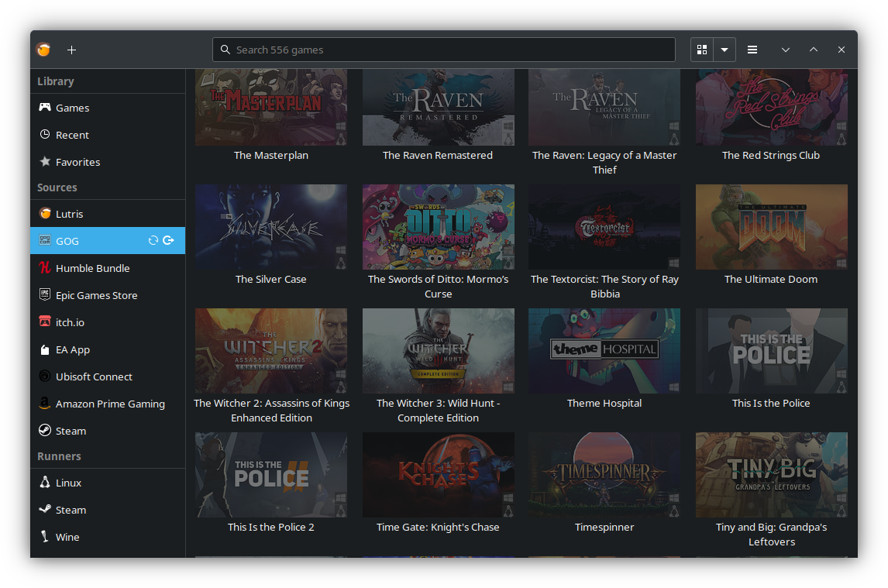Show Recent games list

pos(72,135)
